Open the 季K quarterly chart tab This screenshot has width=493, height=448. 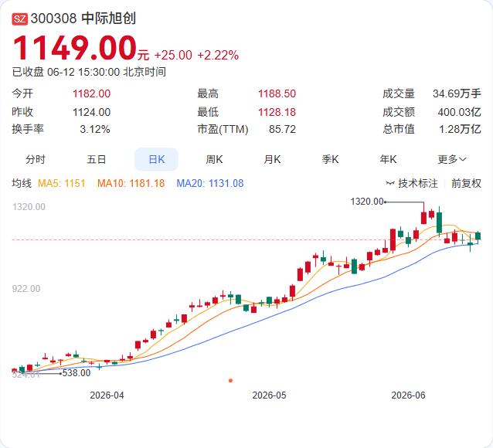click(x=330, y=159)
